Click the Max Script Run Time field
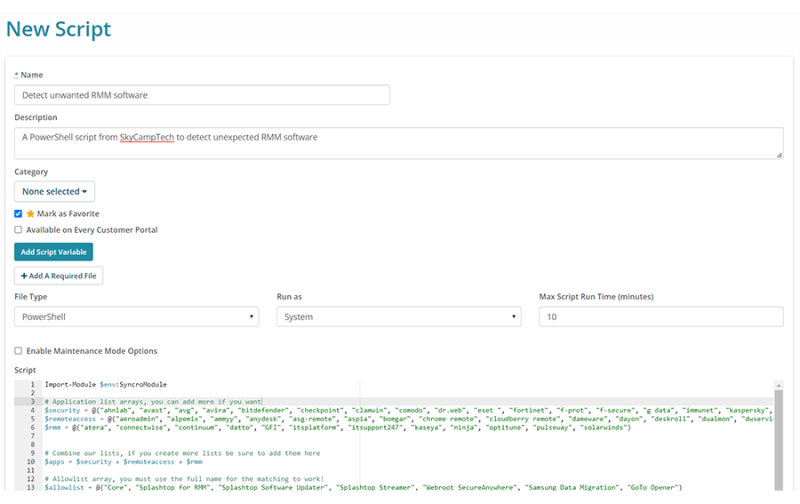The height and width of the screenshot is (504, 800). 661,317
